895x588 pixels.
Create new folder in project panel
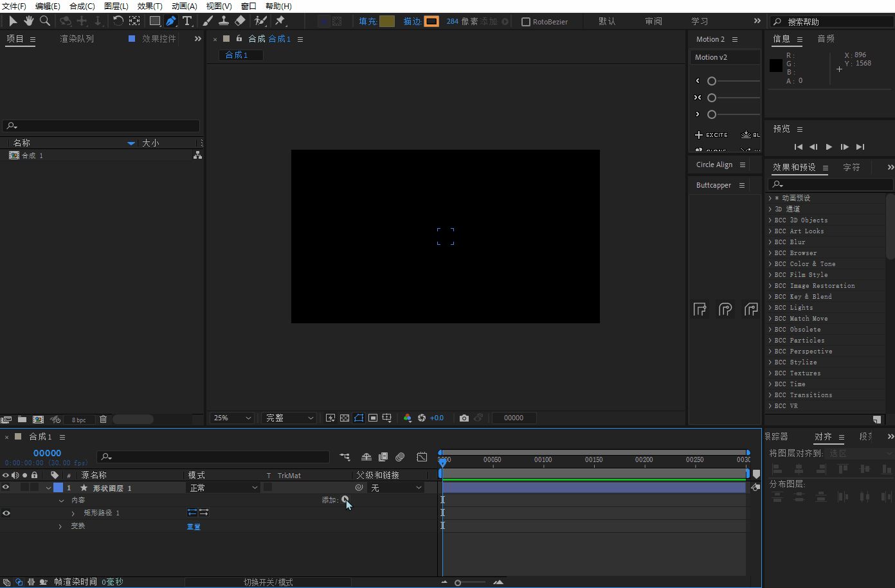(x=22, y=419)
